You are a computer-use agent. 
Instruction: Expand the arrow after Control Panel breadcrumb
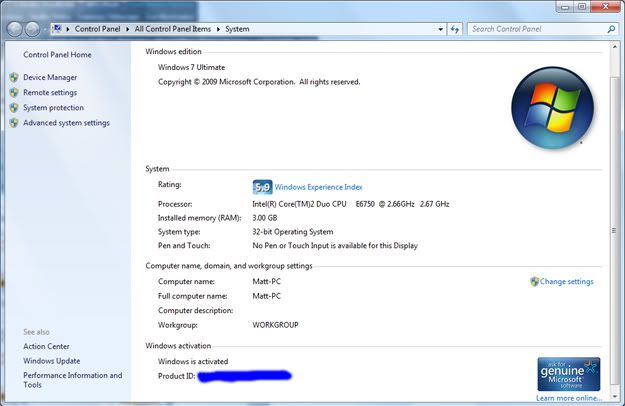click(128, 29)
